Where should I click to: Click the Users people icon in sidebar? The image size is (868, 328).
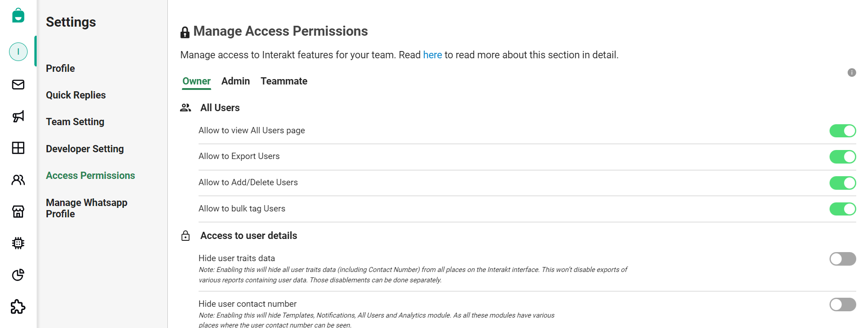point(18,179)
